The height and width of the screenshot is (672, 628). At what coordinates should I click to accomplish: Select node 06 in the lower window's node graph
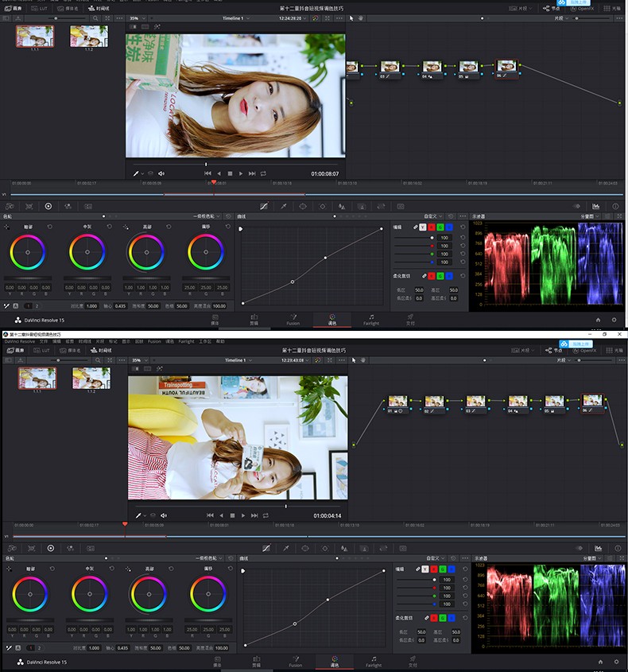click(591, 402)
